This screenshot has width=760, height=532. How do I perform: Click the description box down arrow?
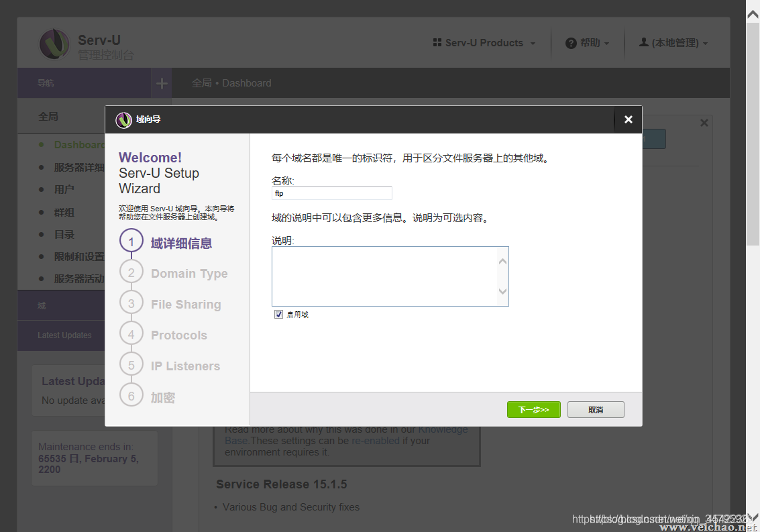click(502, 291)
